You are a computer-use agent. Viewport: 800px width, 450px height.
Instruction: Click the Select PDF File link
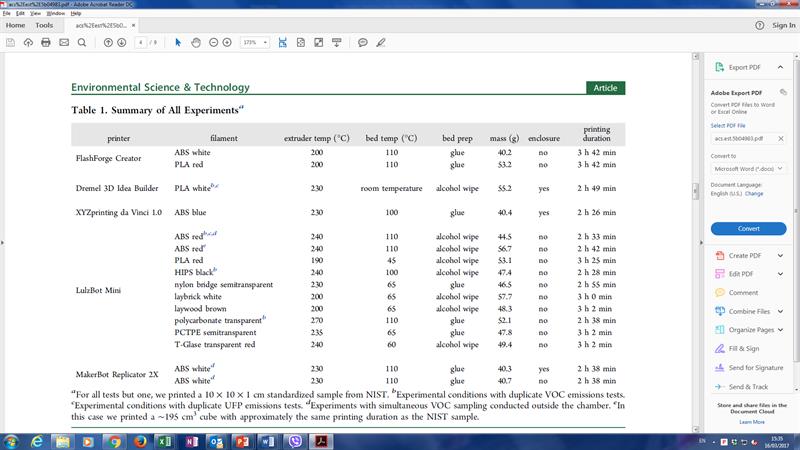click(728, 126)
